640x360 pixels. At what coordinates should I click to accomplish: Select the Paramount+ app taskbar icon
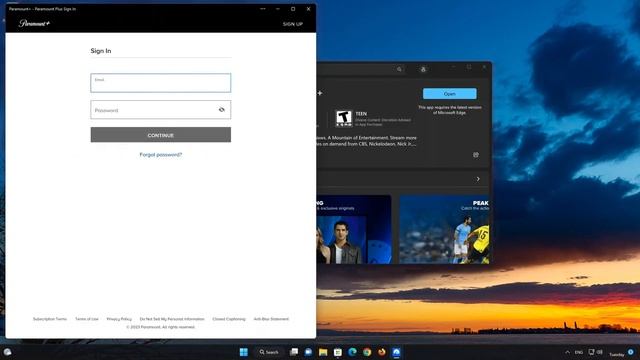tap(396, 352)
